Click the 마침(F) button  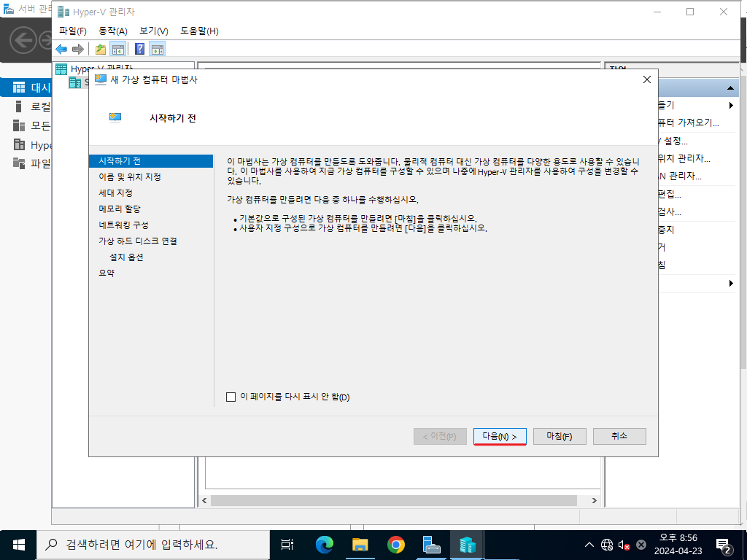560,436
